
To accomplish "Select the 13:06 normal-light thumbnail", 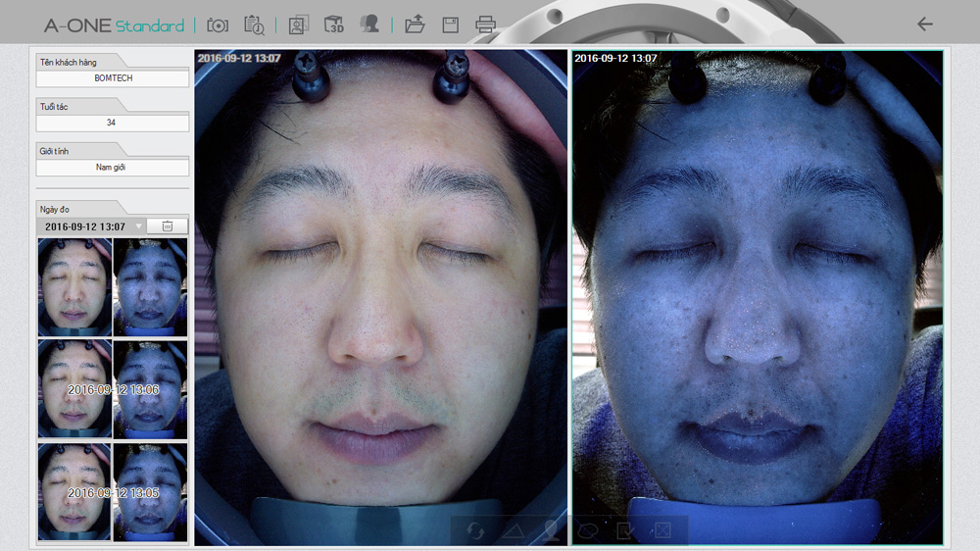I will tap(74, 388).
